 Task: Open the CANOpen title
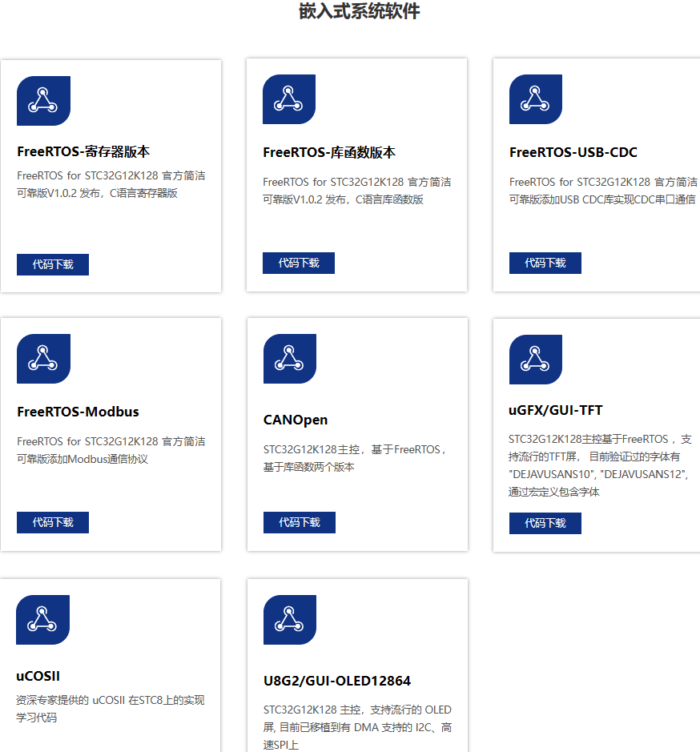[x=296, y=420]
